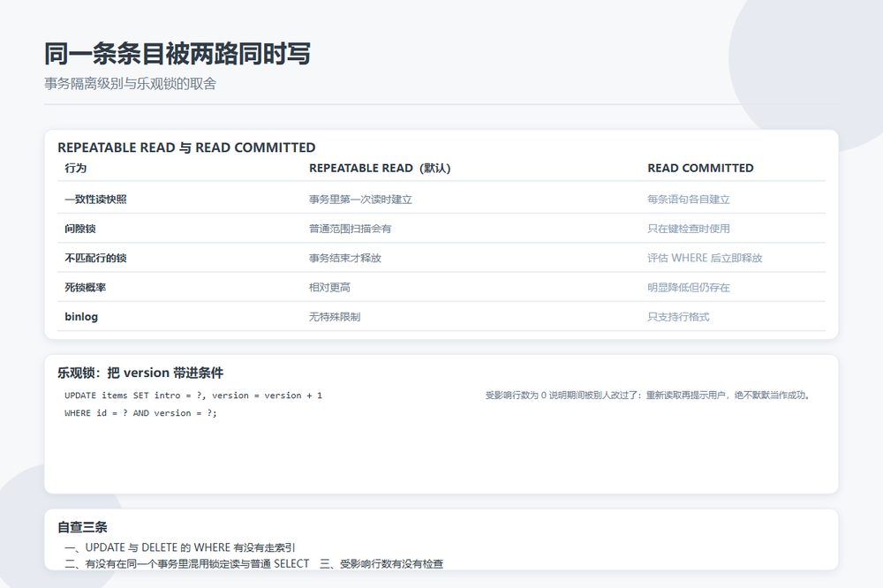Click the cell 事务结束才释放
The height and width of the screenshot is (588, 883).
click(x=345, y=258)
